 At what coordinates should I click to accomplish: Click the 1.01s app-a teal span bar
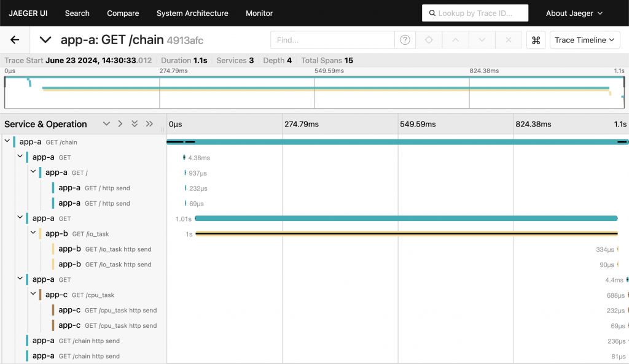406,219
